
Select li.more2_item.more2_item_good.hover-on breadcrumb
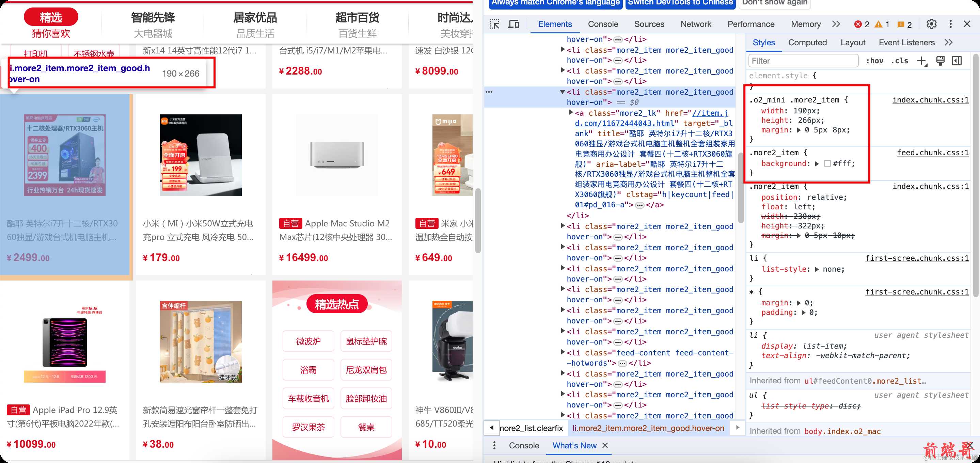point(648,428)
